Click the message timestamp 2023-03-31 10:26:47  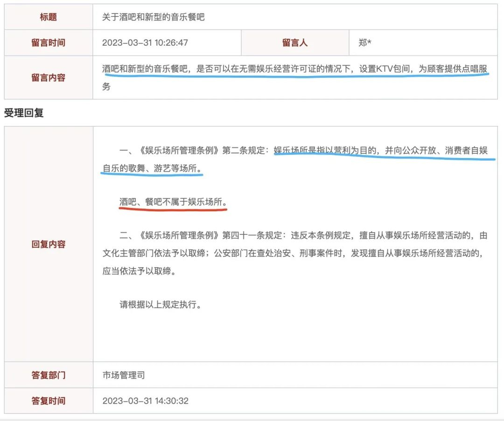click(x=145, y=43)
